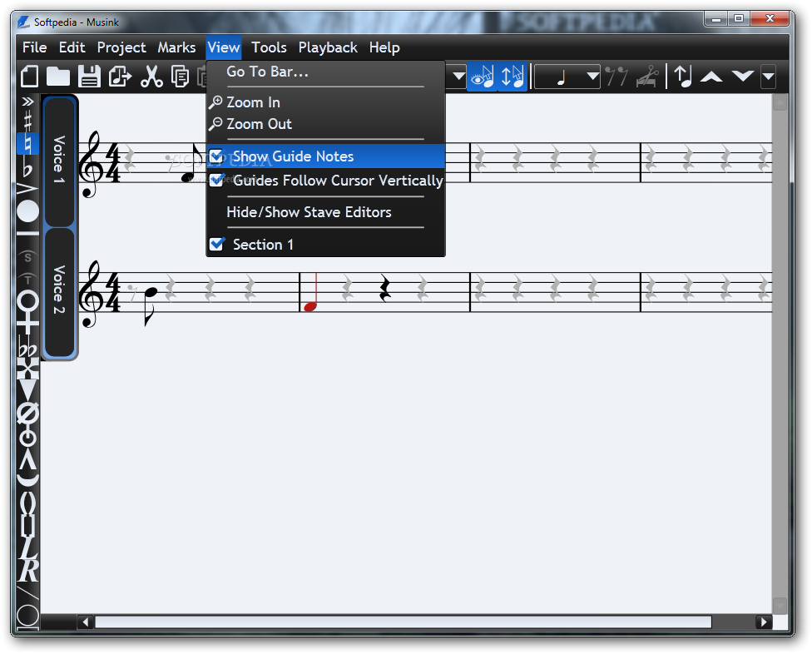Move down with the downward chevron
The height and width of the screenshot is (654, 812).
[x=743, y=77]
